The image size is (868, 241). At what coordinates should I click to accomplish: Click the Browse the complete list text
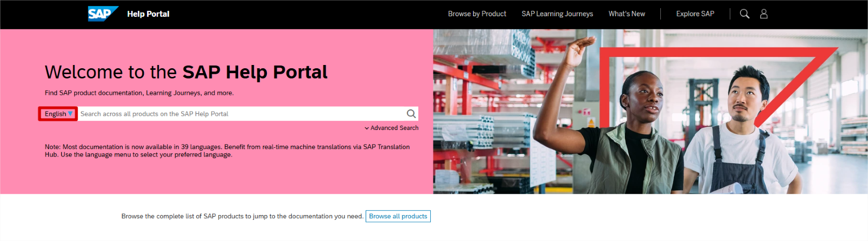(242, 216)
